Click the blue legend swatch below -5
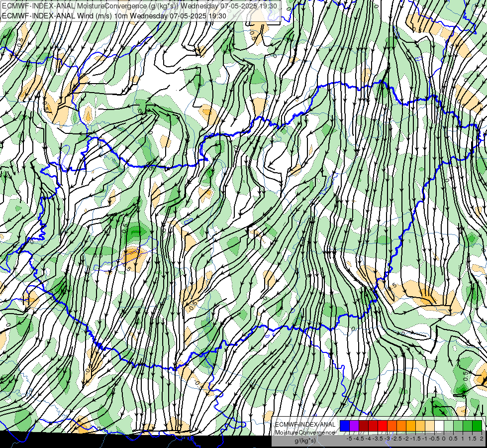The width and height of the screenshot is (487, 448). tap(345, 426)
